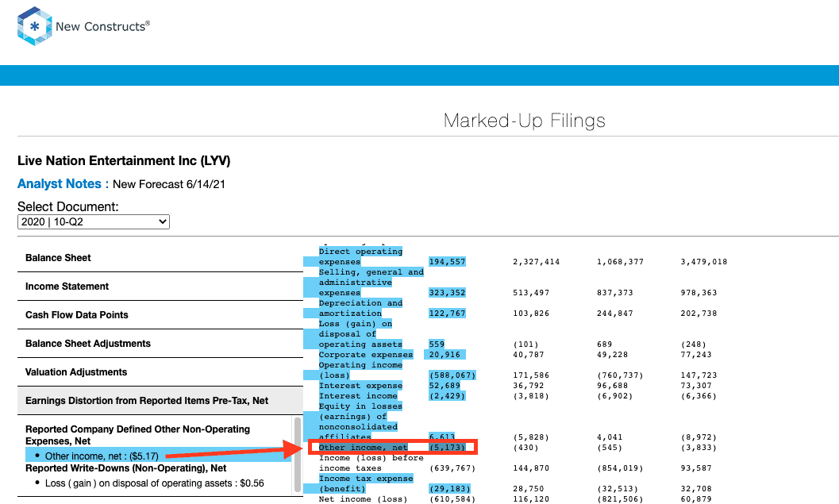Open the Select Document dropdown
The height and width of the screenshot is (504, 839).
pos(94,221)
